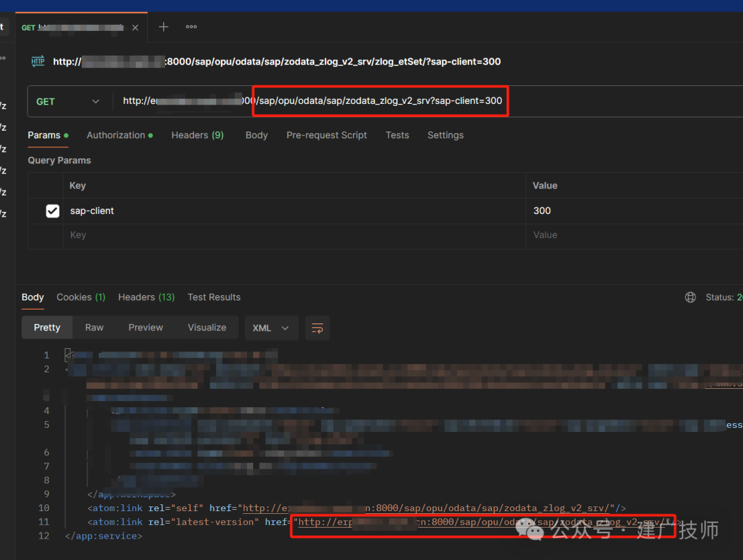
Task: Open the response Headers (13) tab
Action: pyautogui.click(x=147, y=297)
